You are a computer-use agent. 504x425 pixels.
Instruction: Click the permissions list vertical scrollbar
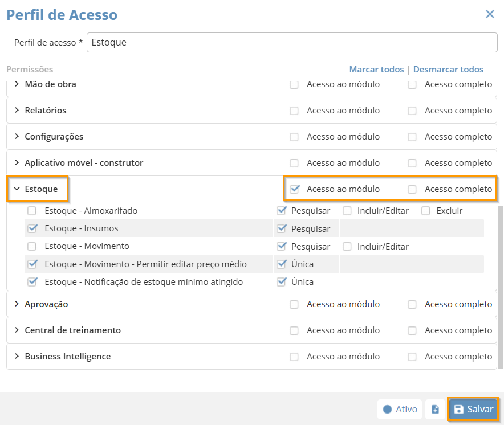501,285
